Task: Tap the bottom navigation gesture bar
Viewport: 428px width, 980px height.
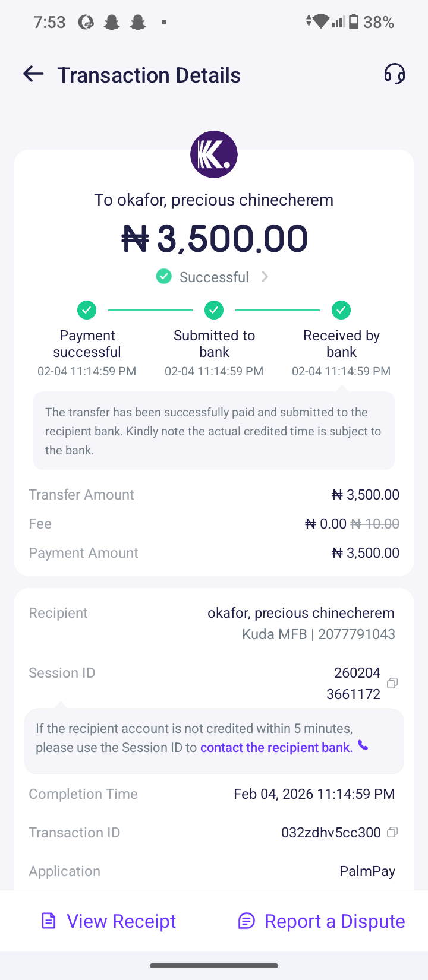Action: click(x=214, y=966)
